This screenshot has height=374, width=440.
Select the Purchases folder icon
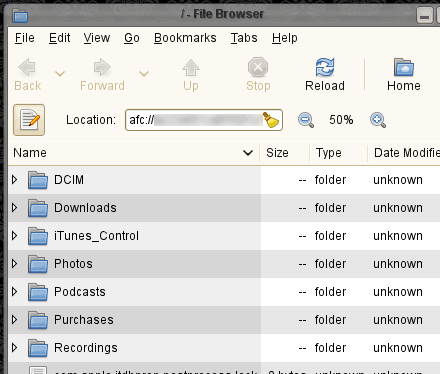click(38, 320)
